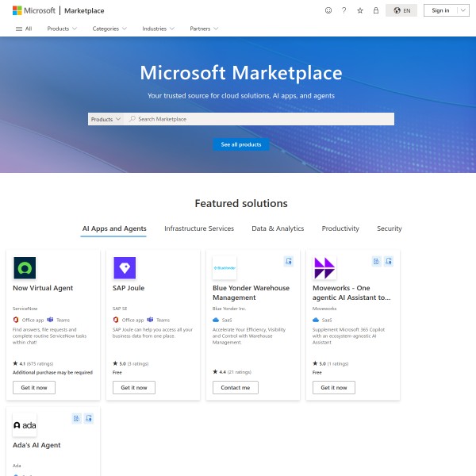This screenshot has width=476, height=476.
Task: Click Office app icon on SAP Joule card
Action: [x=116, y=320]
